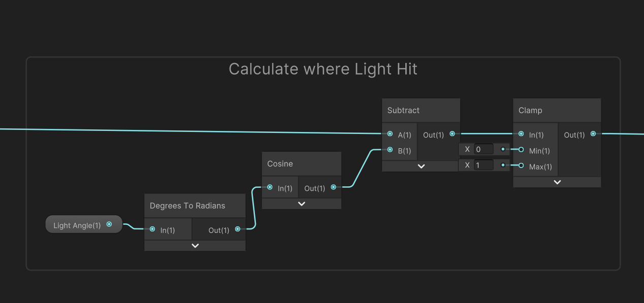Select the Clamp node title bar
The height and width of the screenshot is (303, 644).
pyautogui.click(x=557, y=111)
